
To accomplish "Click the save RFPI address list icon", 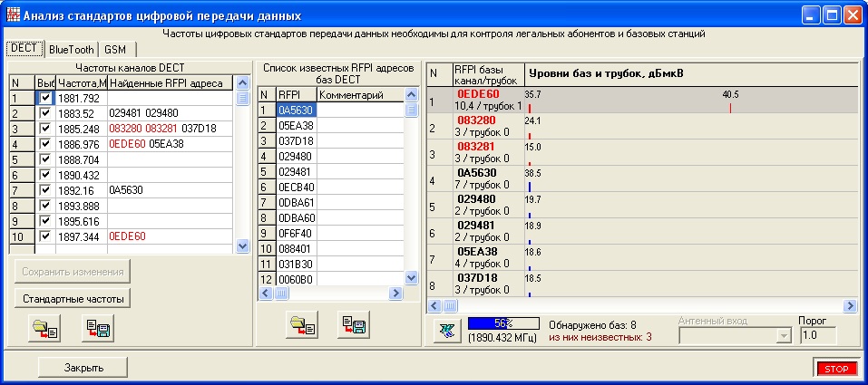I will coord(352,324).
